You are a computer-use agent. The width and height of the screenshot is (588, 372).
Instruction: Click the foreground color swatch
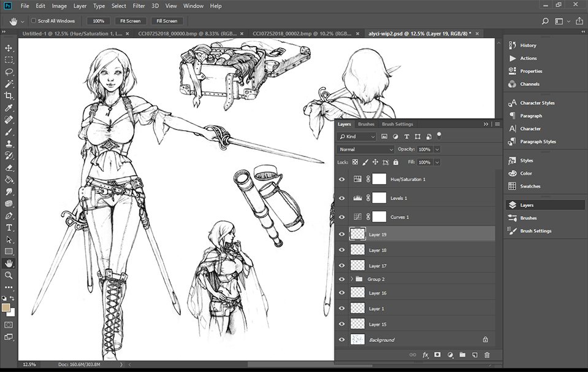[6, 308]
